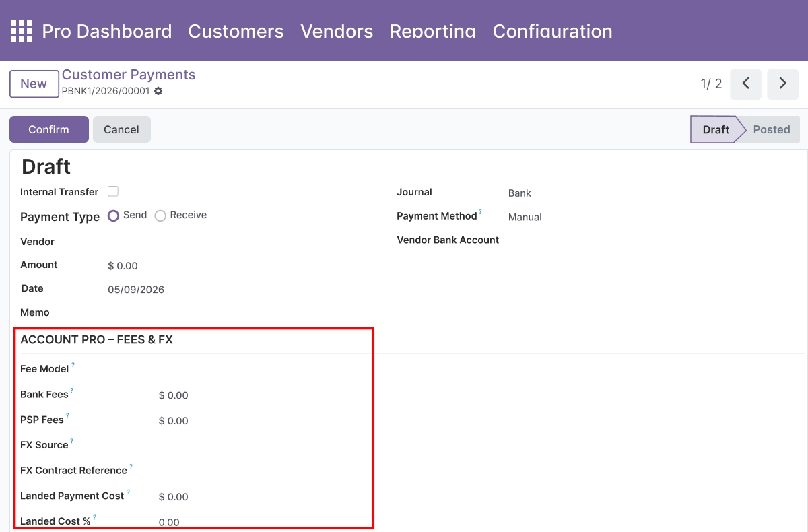This screenshot has width=808, height=532.
Task: Click the help tooltip beside FX Source
Action: click(x=71, y=441)
